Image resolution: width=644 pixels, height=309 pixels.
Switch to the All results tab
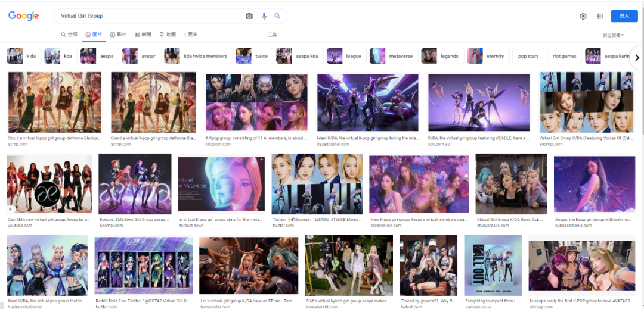(x=69, y=35)
